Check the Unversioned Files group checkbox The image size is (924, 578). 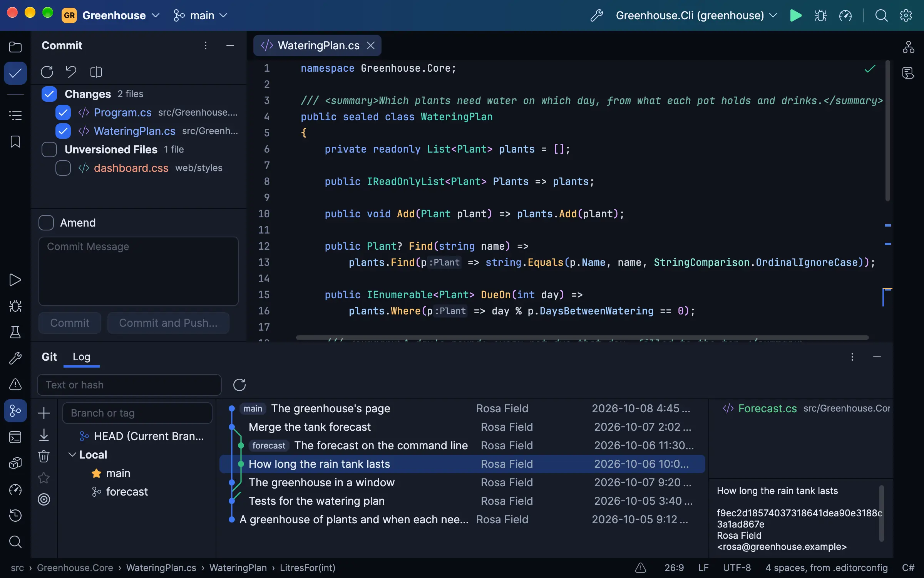point(49,150)
